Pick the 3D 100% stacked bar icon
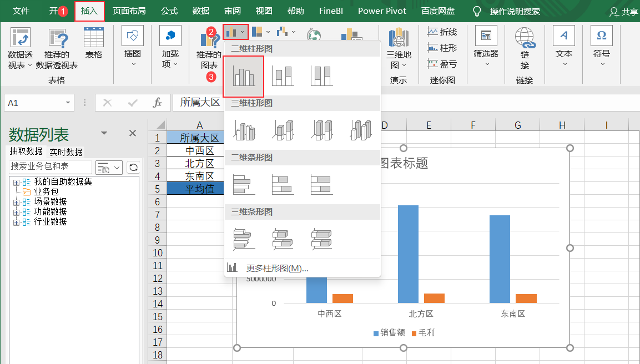The image size is (640, 364). point(321,239)
